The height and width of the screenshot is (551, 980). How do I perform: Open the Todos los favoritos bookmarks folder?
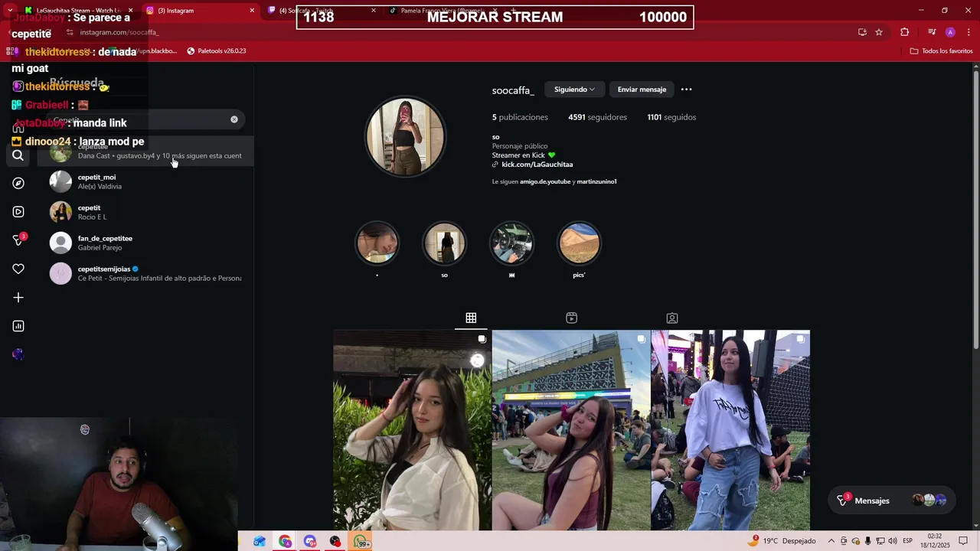coord(941,51)
